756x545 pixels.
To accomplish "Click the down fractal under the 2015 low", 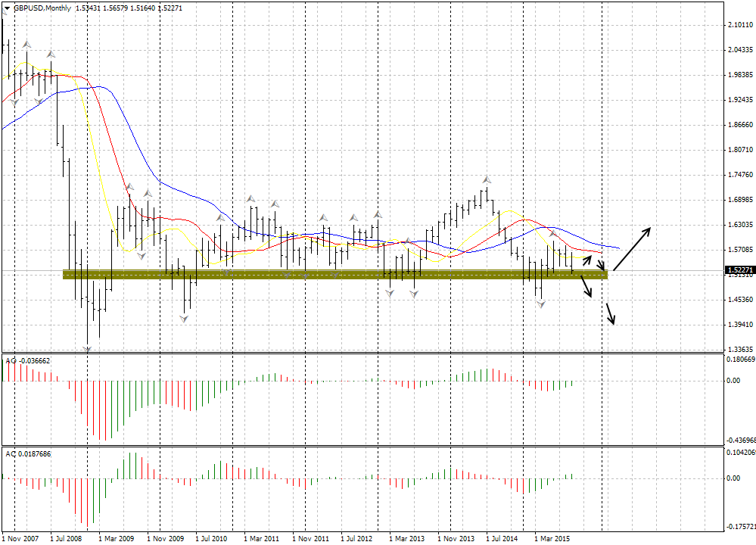I will click(541, 304).
